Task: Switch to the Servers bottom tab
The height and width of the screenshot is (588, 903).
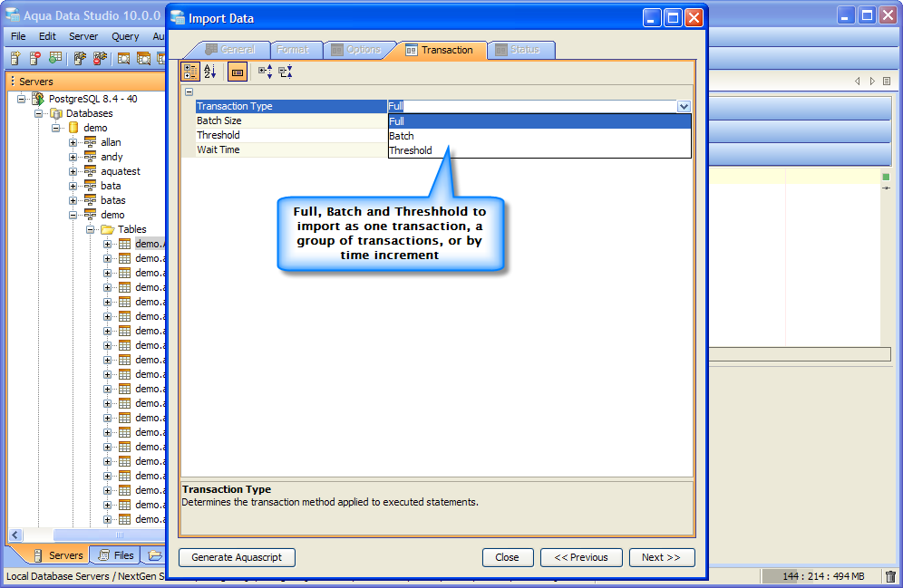Action: click(x=58, y=555)
